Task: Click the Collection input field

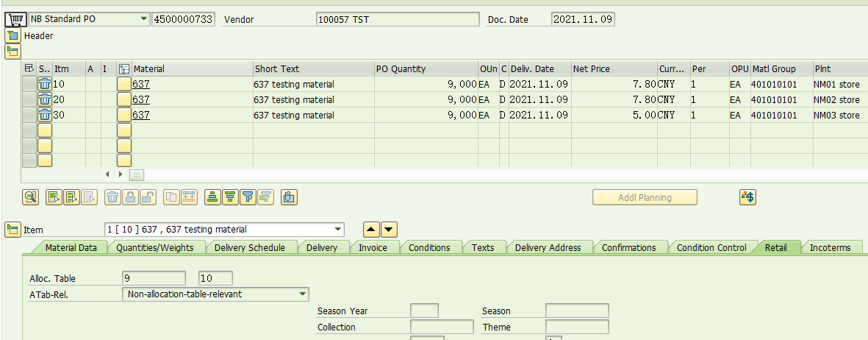Action: (442, 327)
